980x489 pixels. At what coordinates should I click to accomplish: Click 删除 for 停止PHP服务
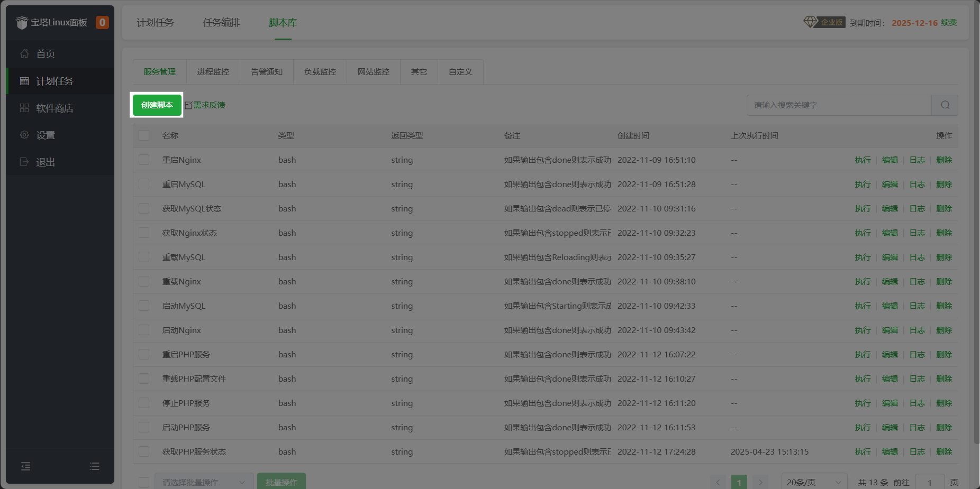point(944,403)
